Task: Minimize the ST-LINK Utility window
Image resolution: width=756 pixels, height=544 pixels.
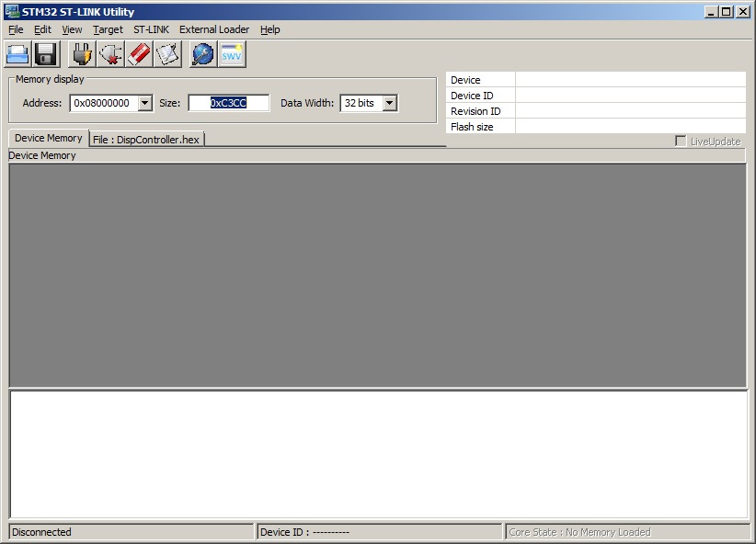Action: (x=710, y=12)
